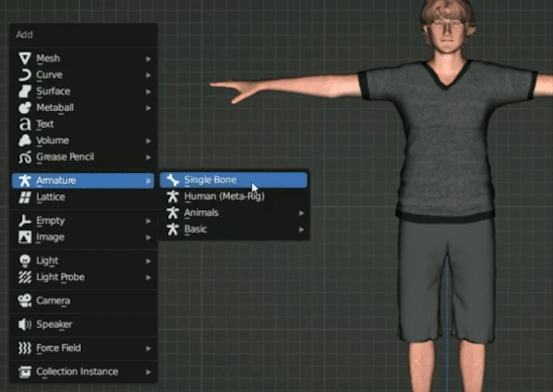Image resolution: width=553 pixels, height=392 pixels.
Task: Open the Volume menu entry
Action: point(83,140)
